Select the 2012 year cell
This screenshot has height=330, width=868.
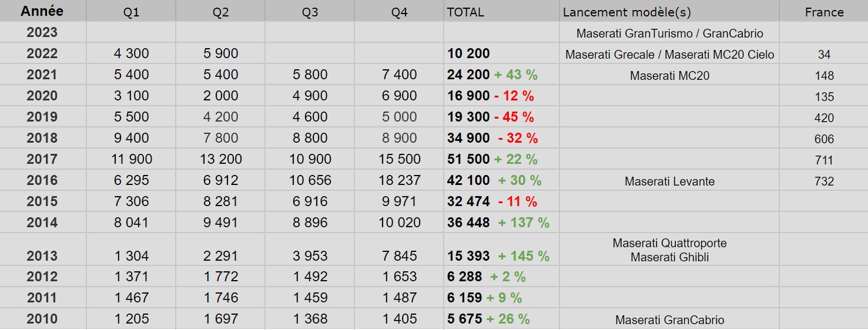[42, 277]
